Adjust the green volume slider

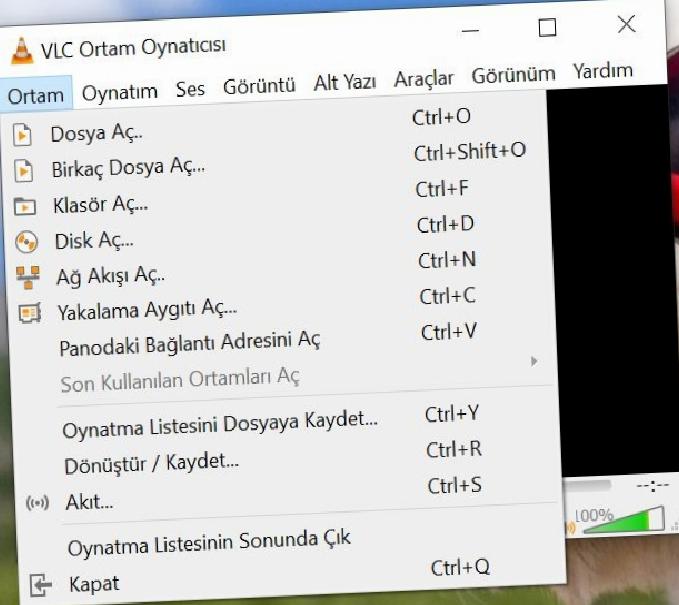coord(624,520)
